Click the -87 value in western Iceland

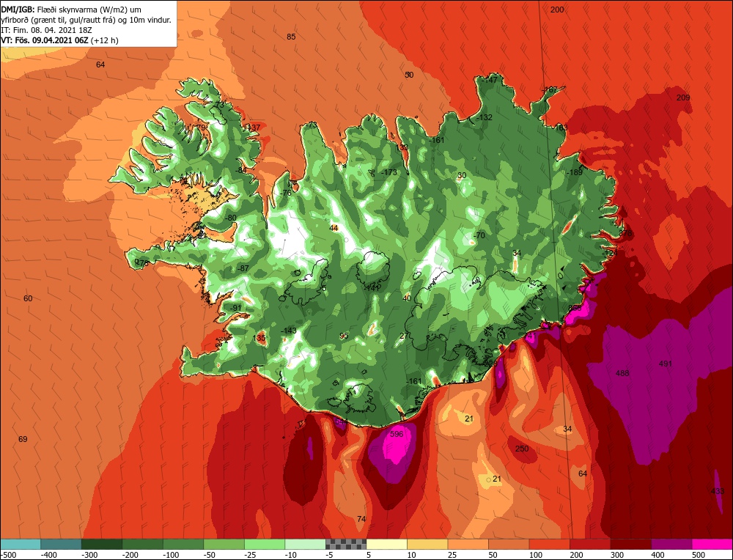(243, 268)
